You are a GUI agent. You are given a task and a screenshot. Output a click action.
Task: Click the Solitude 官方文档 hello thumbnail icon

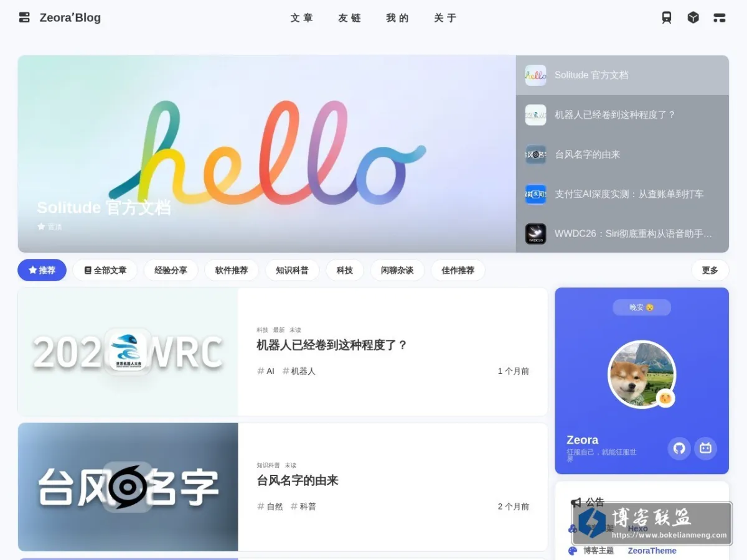pos(535,75)
